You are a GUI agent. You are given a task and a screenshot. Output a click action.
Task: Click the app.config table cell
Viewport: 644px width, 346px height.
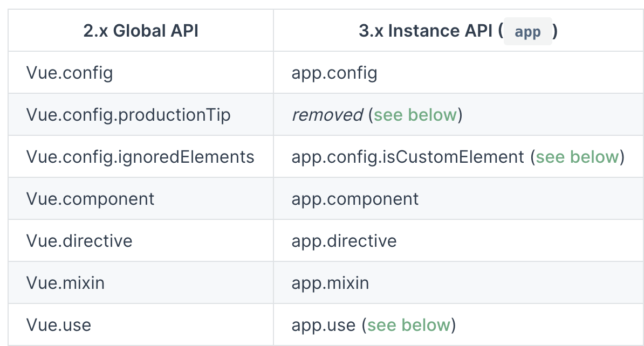tap(458, 73)
